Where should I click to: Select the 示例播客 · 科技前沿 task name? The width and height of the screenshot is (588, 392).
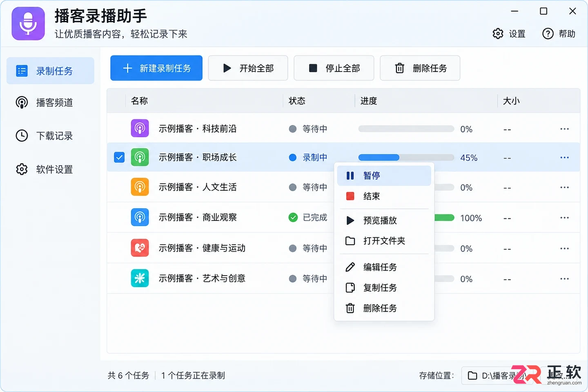click(x=198, y=129)
